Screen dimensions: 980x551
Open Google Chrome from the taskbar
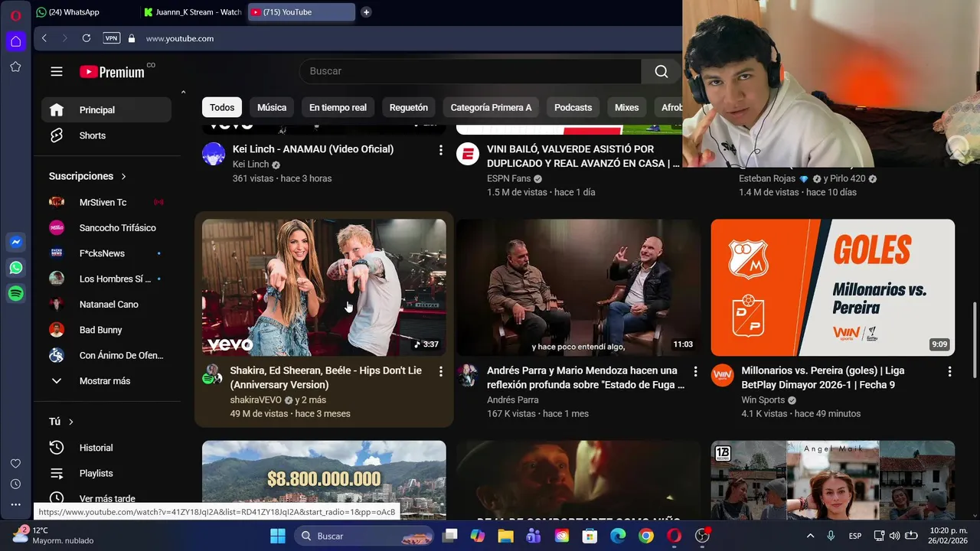tap(646, 536)
